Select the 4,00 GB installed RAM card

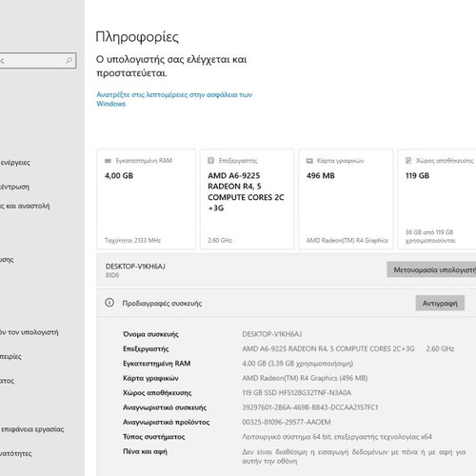coord(147,199)
